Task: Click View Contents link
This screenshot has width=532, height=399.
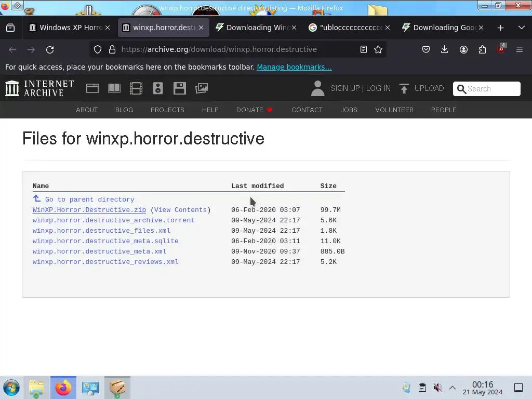Action: [180, 210]
